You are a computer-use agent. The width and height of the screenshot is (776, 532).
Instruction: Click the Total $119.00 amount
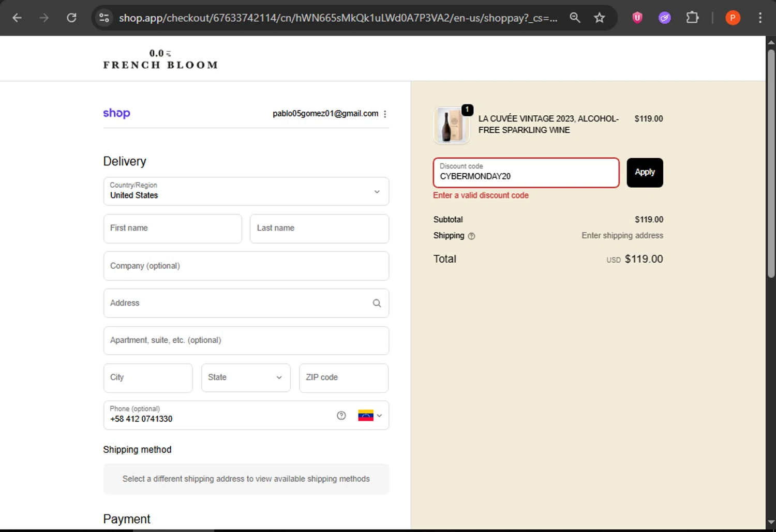tap(644, 259)
